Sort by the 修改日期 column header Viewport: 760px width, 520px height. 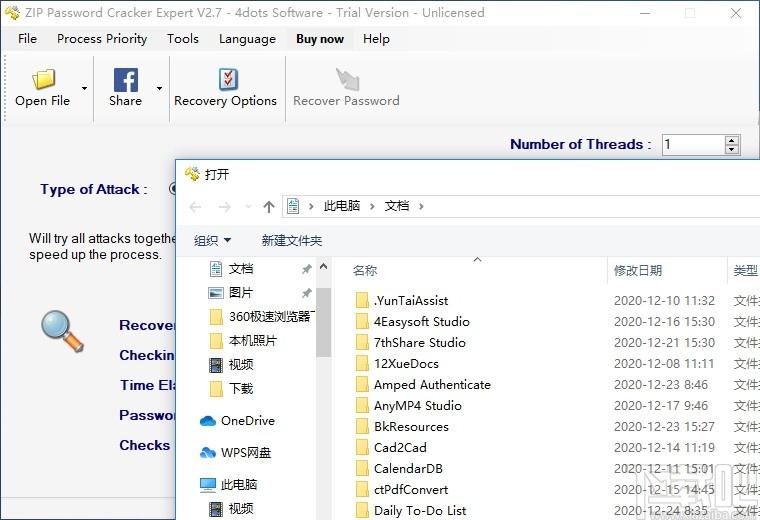[x=638, y=270]
